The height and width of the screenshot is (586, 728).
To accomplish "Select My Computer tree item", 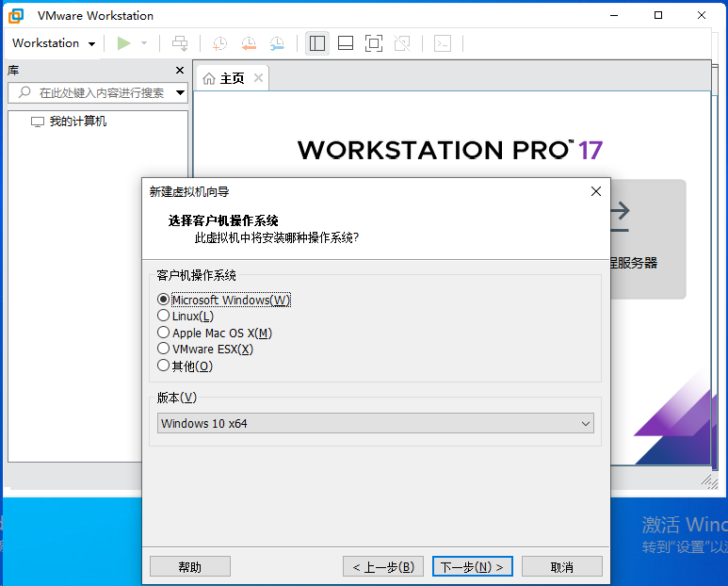I will pos(69,122).
